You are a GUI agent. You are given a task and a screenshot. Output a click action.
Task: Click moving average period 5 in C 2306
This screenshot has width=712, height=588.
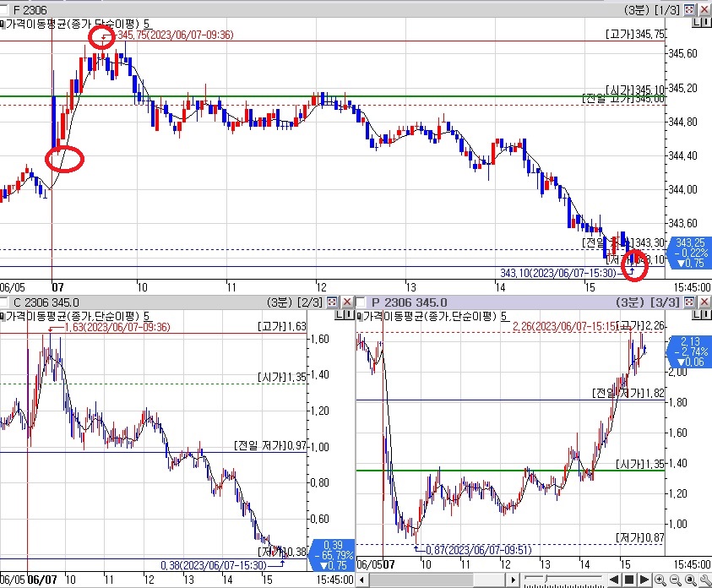(x=146, y=316)
